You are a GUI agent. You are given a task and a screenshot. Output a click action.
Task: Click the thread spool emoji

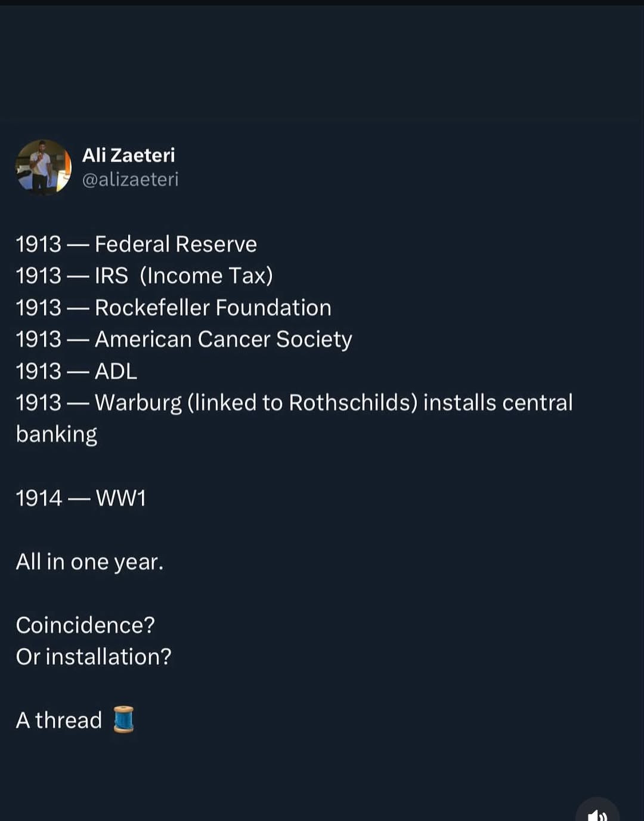click(x=123, y=720)
